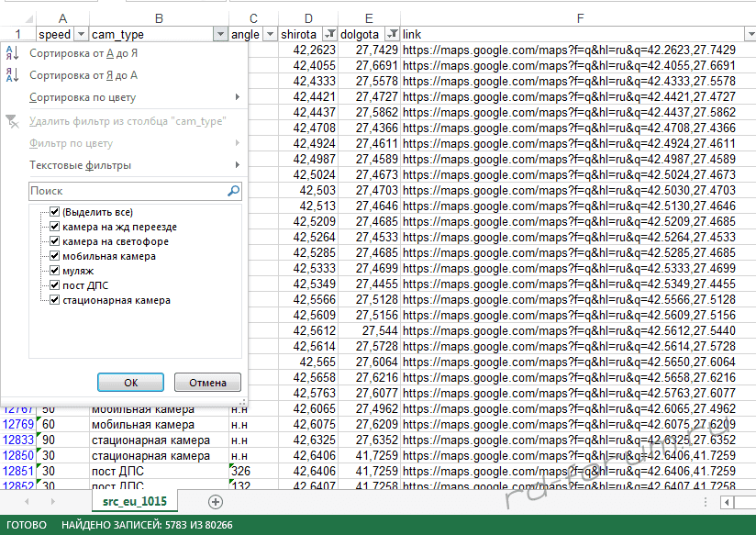This screenshot has height=535, width=756.
Task: Select row header 12851
Action: click(18, 471)
